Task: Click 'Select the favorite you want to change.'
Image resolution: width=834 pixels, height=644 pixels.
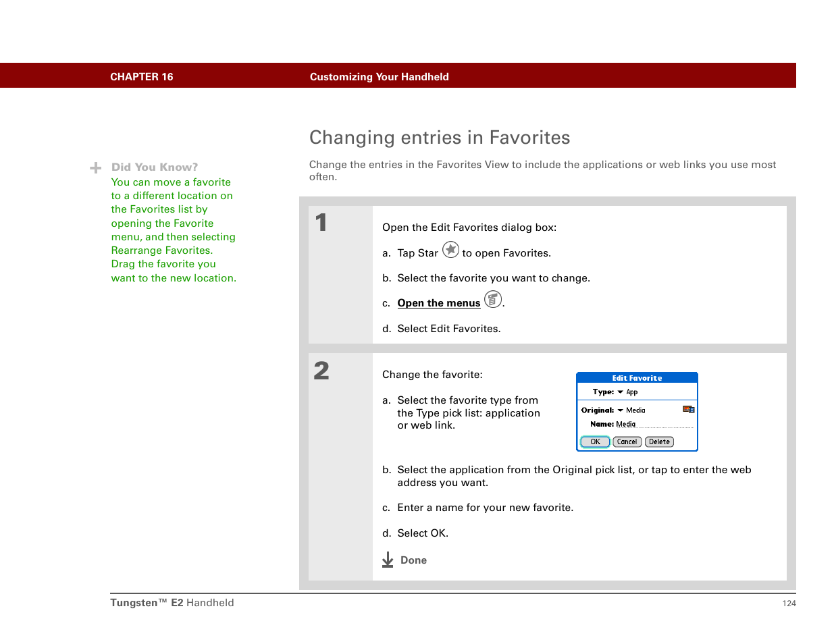Action: click(x=494, y=278)
